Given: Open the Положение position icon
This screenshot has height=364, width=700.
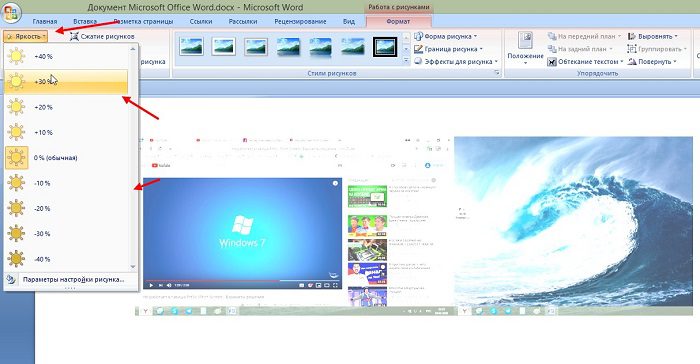Looking at the screenshot, I should tap(525, 41).
